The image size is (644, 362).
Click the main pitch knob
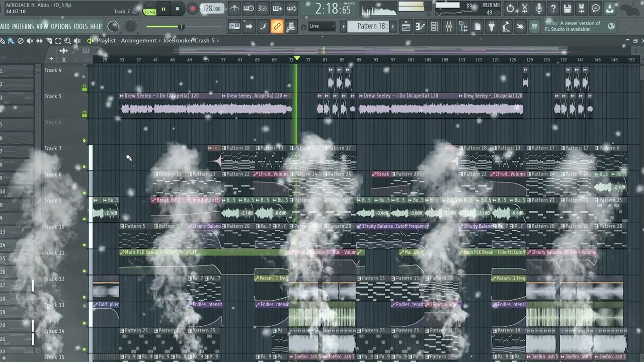pos(130,26)
